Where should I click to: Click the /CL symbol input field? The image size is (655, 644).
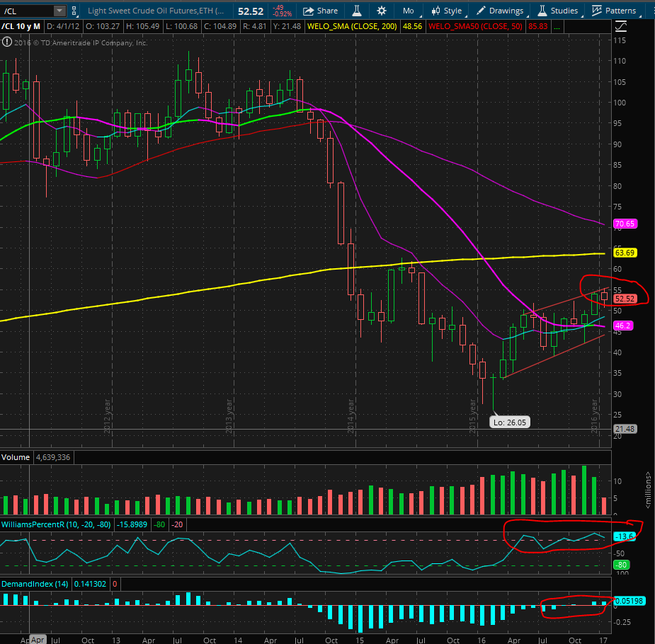(28, 11)
